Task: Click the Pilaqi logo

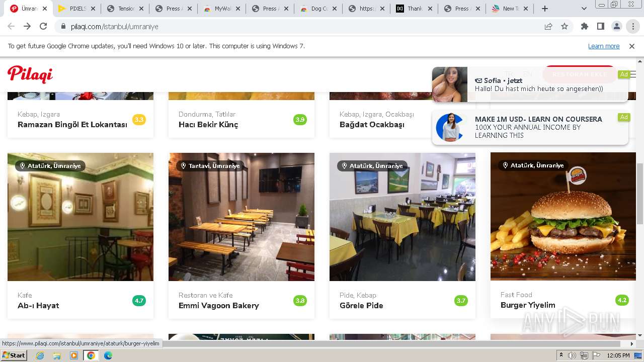Action: (30, 74)
